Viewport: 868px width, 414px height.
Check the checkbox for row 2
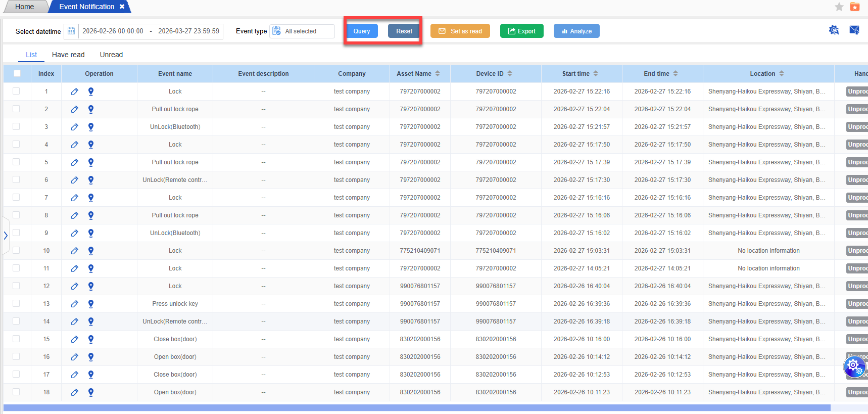[16, 109]
